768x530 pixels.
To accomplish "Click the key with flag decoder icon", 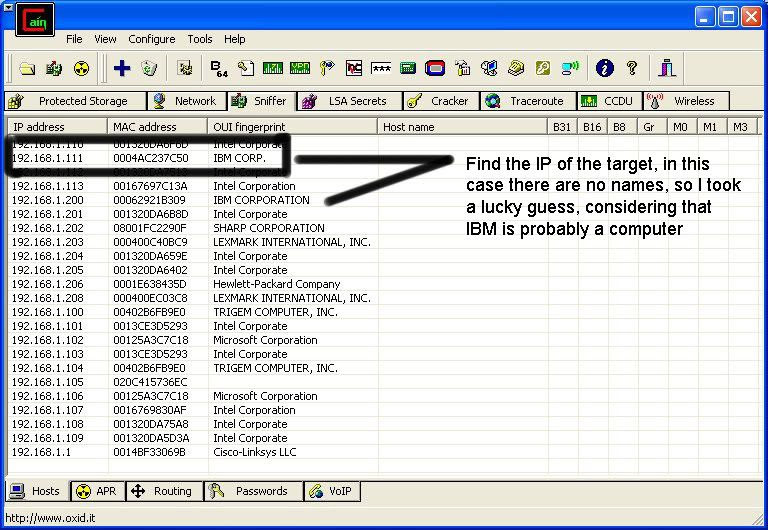I will click(x=327, y=68).
